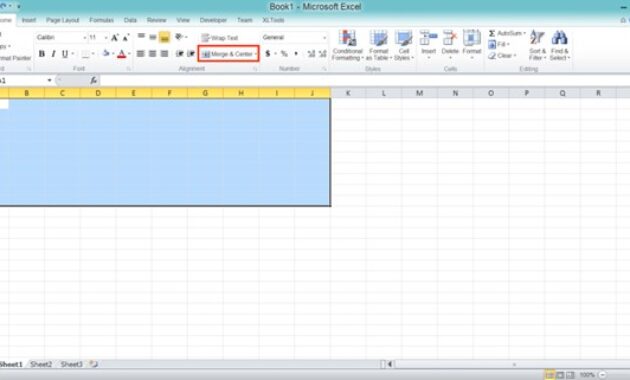This screenshot has width=630, height=380.
Task: Zoom out using the minus button
Action: click(602, 375)
